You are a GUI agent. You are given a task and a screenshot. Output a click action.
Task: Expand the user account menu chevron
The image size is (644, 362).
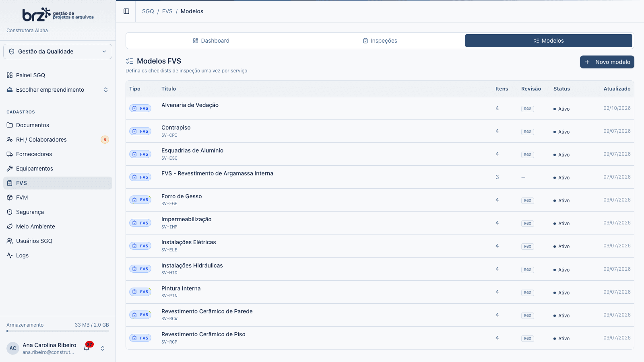[x=103, y=348]
